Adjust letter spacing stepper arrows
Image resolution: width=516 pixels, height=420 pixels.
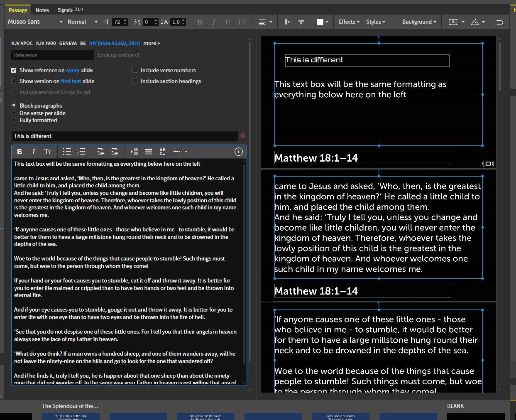[x=156, y=22]
